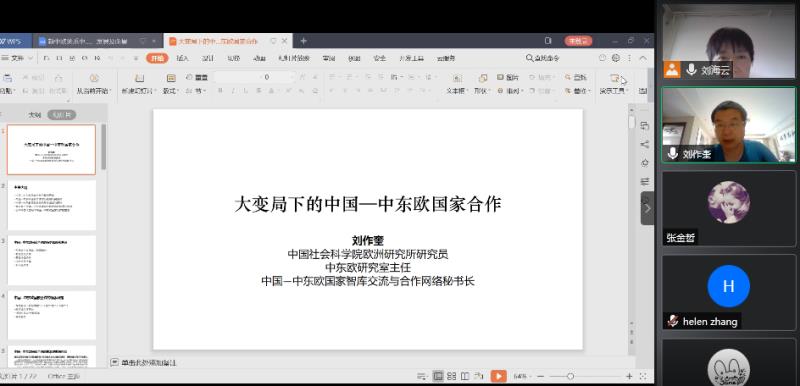Viewport: 800px width, 386px height.
Task: Click the normal view icon in status bar
Action: point(438,376)
